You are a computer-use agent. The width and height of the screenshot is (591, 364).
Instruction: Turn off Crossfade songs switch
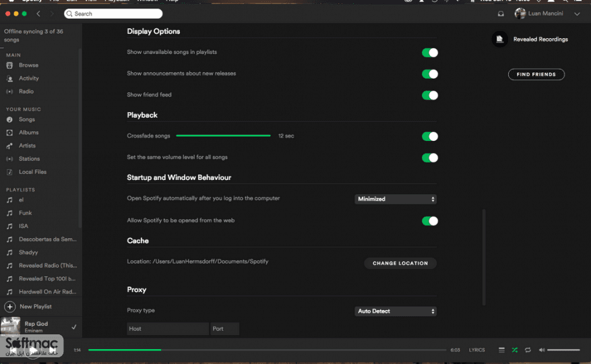tap(430, 136)
